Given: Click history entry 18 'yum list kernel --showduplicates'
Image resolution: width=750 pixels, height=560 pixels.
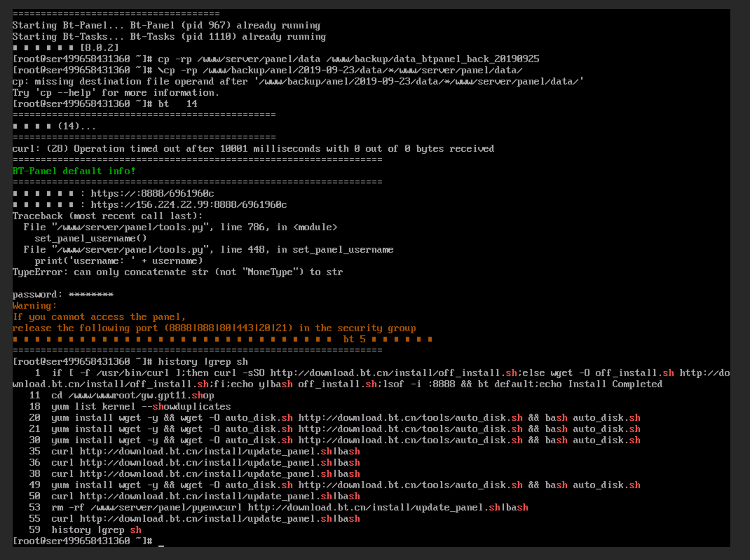Looking at the screenshot, I should (130, 406).
